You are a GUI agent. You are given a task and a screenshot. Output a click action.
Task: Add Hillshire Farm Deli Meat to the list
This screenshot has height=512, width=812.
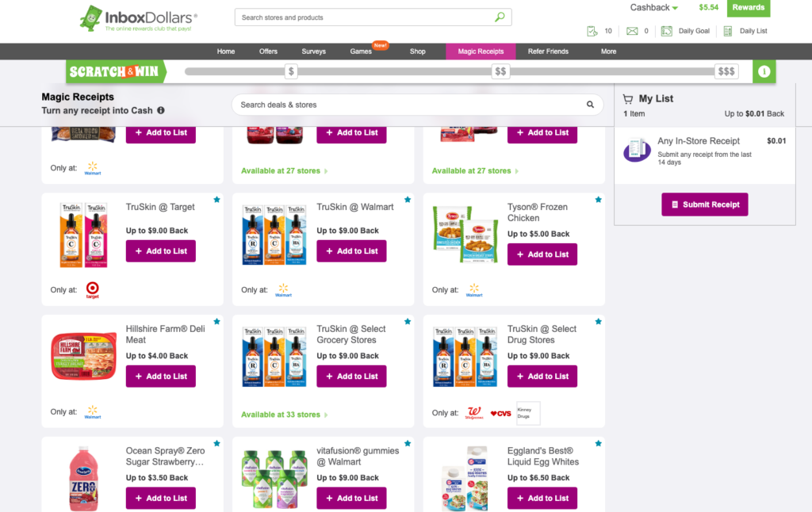pyautogui.click(x=160, y=376)
